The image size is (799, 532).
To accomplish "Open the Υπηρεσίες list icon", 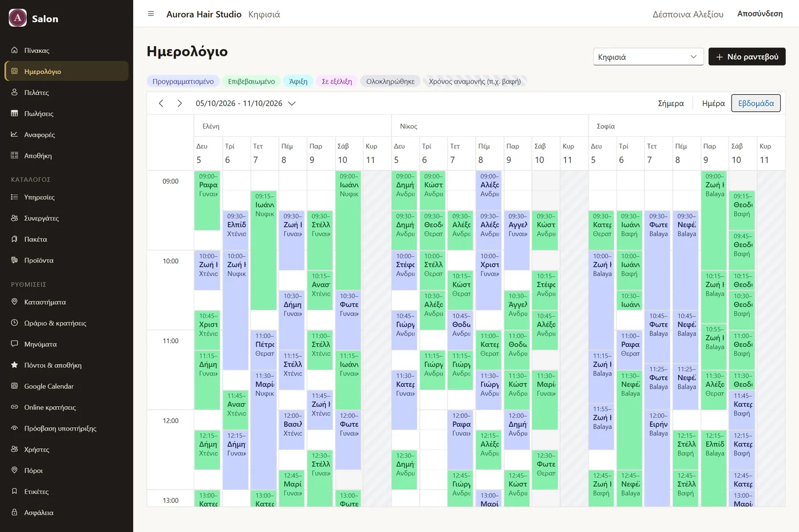I will (14, 197).
